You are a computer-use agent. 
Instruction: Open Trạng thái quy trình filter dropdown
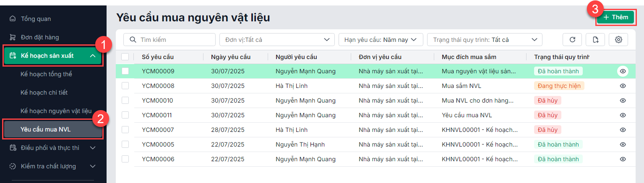pyautogui.click(x=485, y=40)
